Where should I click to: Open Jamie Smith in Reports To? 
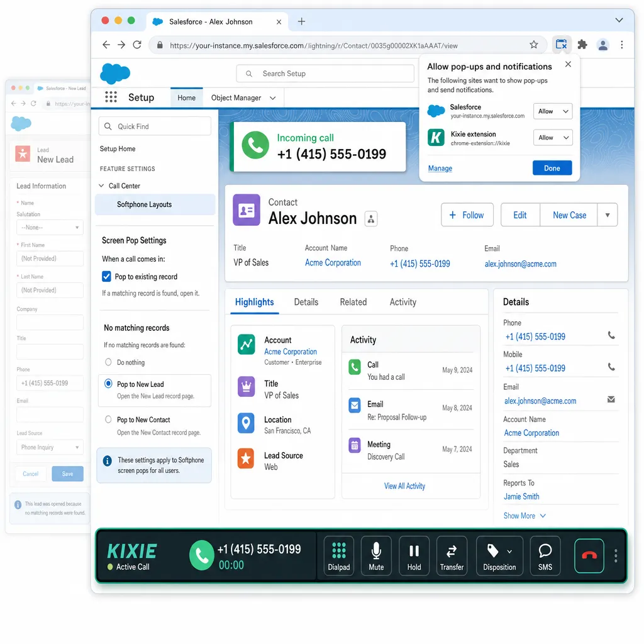click(521, 496)
